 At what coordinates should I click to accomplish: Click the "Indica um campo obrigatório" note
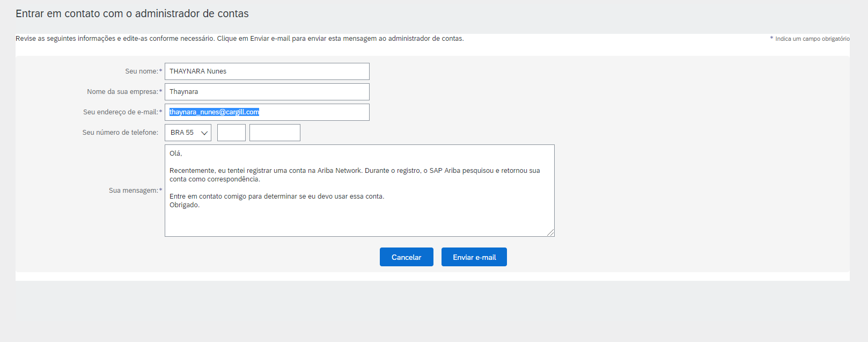click(x=810, y=39)
